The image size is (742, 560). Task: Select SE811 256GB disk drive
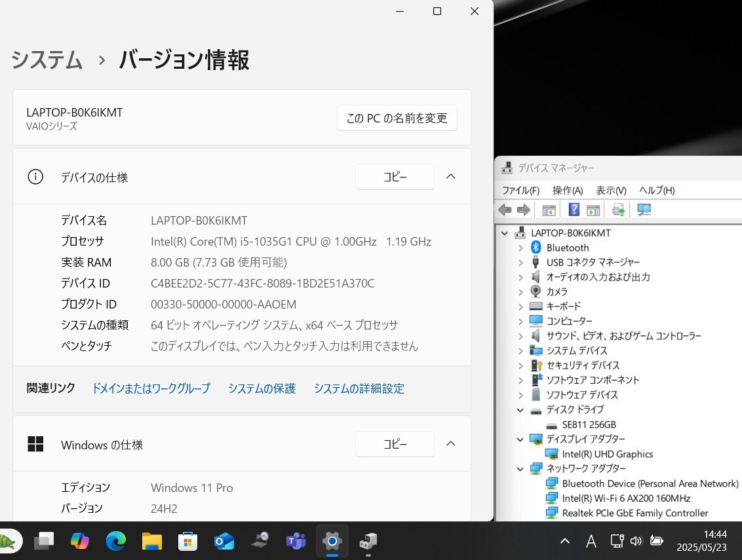coord(589,424)
